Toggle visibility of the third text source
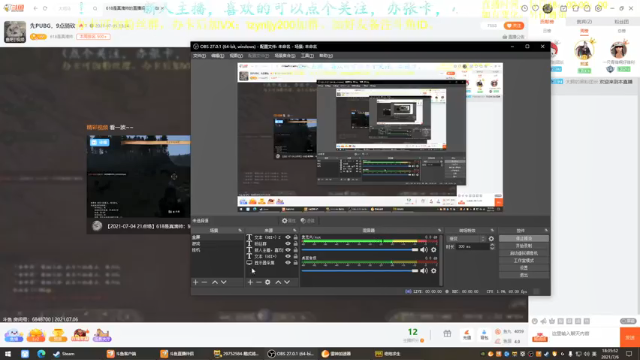Image resolution: width=640 pixels, height=360 pixels. pos(288,250)
